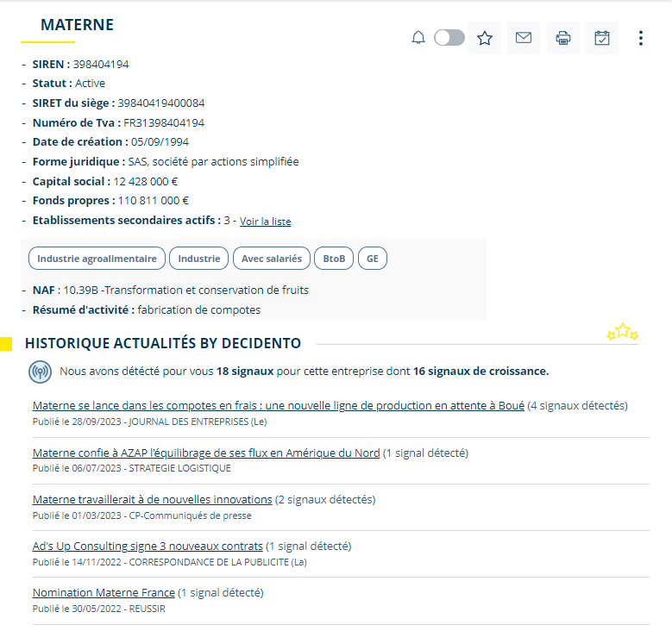Add Materne to favorites with star icon

pos(485,38)
